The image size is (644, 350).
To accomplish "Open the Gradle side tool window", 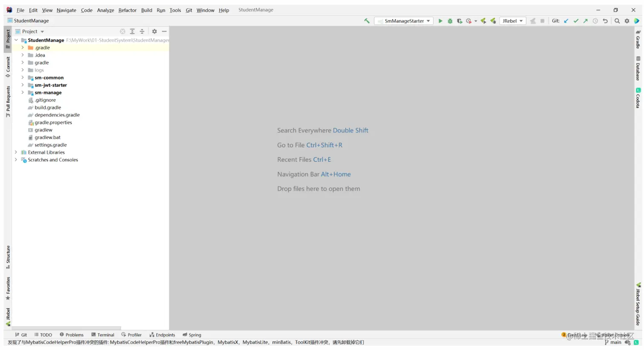I will click(x=638, y=39).
